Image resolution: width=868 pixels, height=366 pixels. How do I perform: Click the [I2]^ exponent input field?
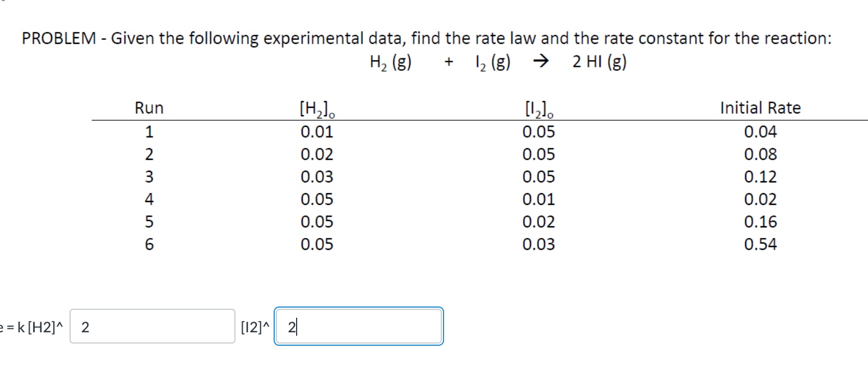click(x=358, y=326)
